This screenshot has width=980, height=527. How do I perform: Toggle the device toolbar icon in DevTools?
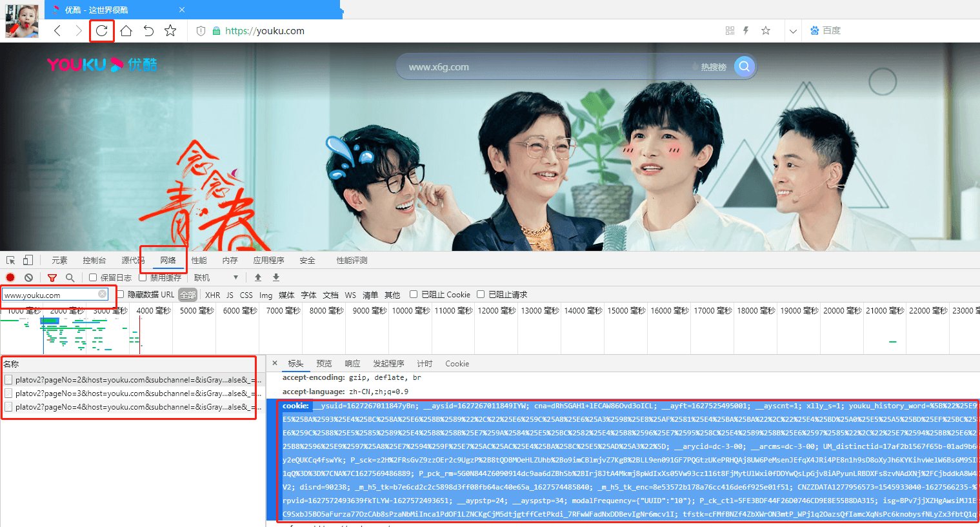coord(28,260)
